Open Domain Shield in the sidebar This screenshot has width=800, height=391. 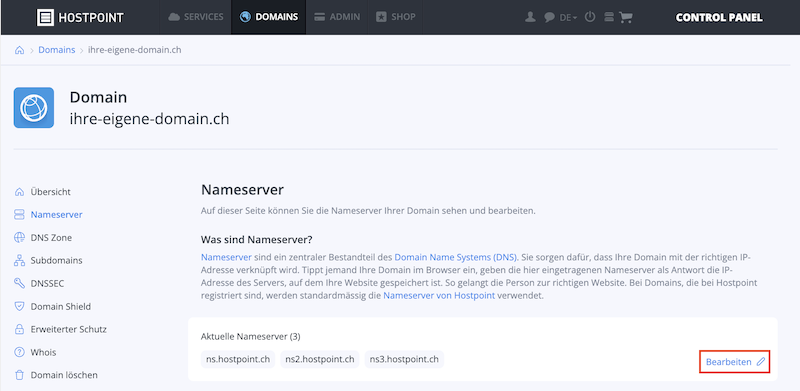click(x=61, y=306)
